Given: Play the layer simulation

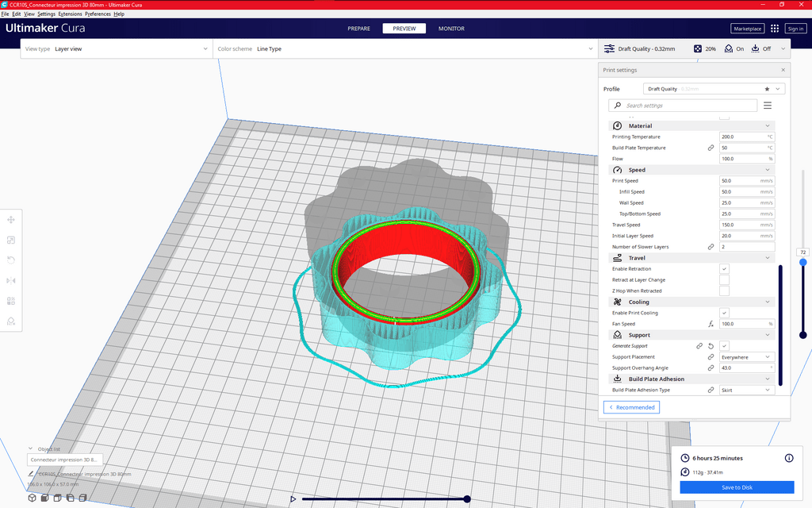Looking at the screenshot, I should point(293,499).
